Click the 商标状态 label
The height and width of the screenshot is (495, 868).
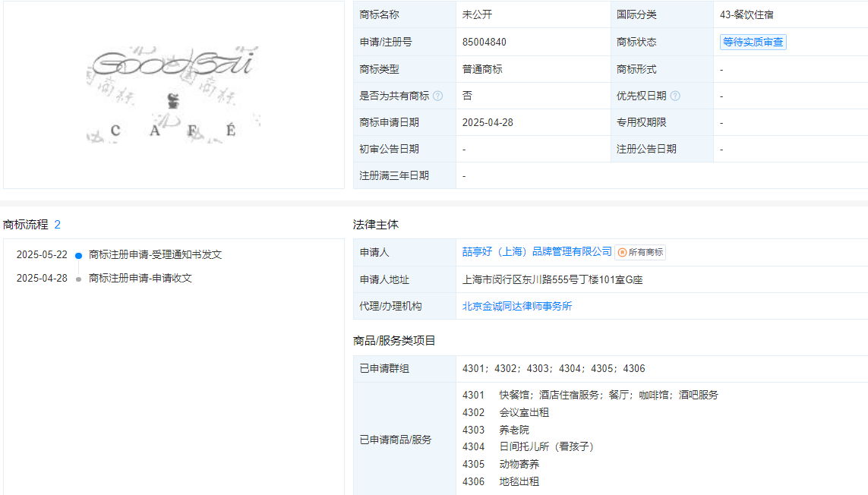636,42
